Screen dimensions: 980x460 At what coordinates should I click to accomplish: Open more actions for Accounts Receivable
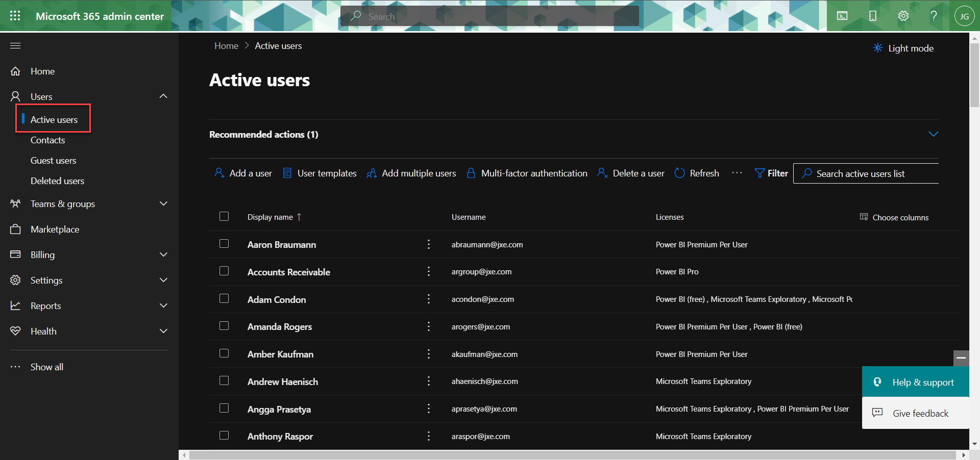click(429, 272)
